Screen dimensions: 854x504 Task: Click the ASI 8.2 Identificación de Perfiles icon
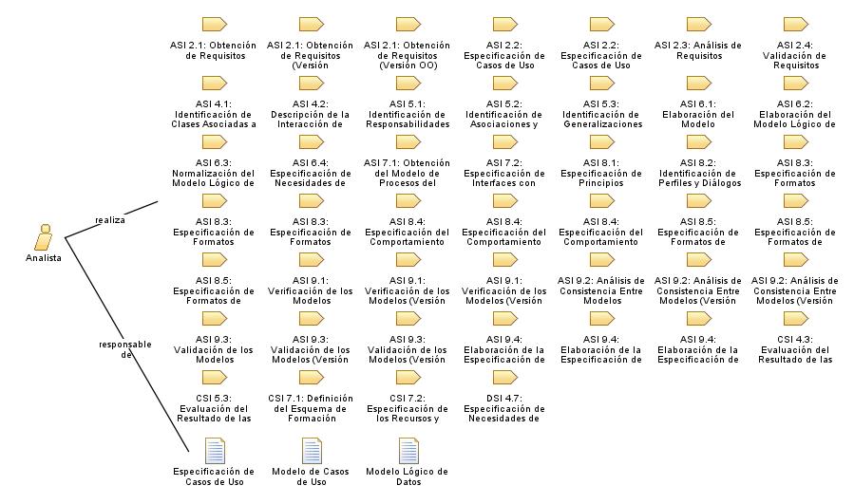(698, 142)
